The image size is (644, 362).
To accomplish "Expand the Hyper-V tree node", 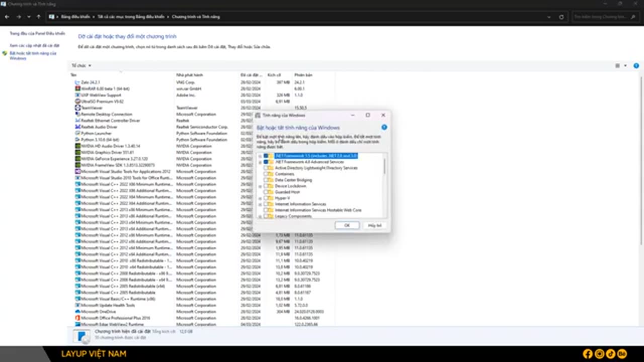I will [260, 198].
